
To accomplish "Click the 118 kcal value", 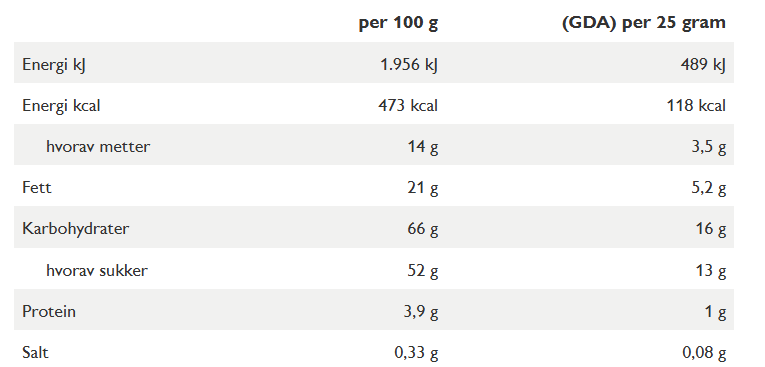I will pyautogui.click(x=696, y=106).
